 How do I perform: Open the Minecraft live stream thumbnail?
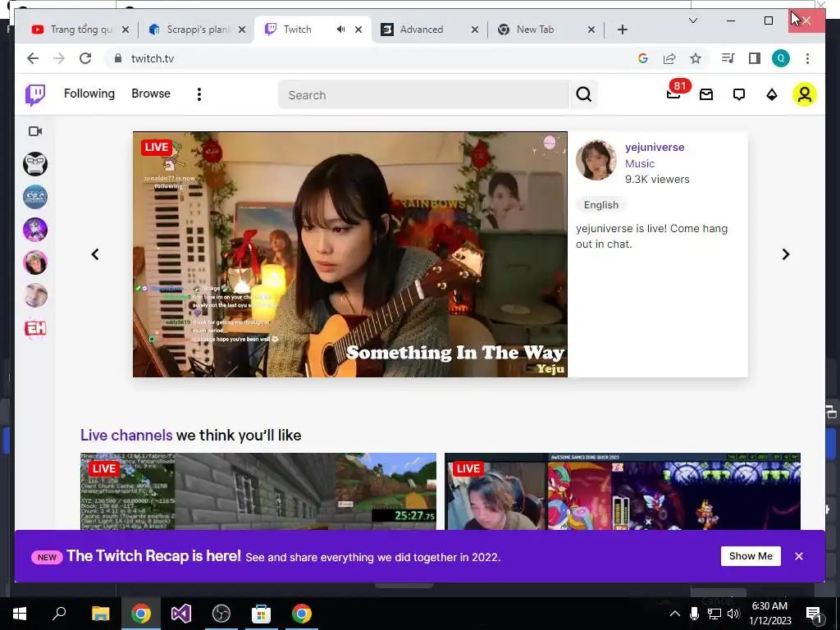click(x=258, y=491)
